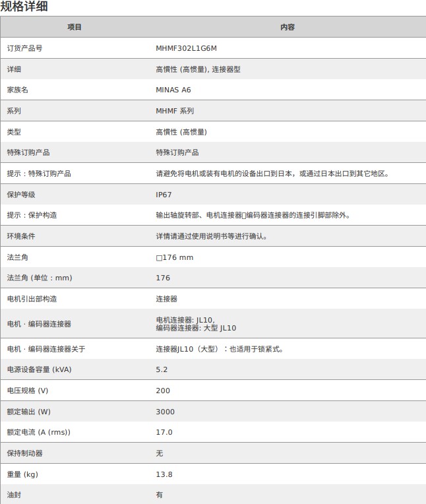Click the '法兰角' row label
Image resolution: width=426 pixels, height=504 pixels.
(18, 257)
